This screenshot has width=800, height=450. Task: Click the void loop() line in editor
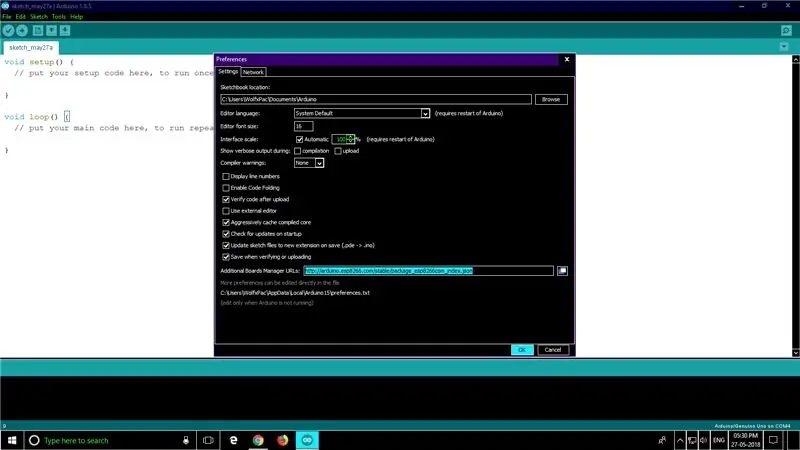point(37,117)
